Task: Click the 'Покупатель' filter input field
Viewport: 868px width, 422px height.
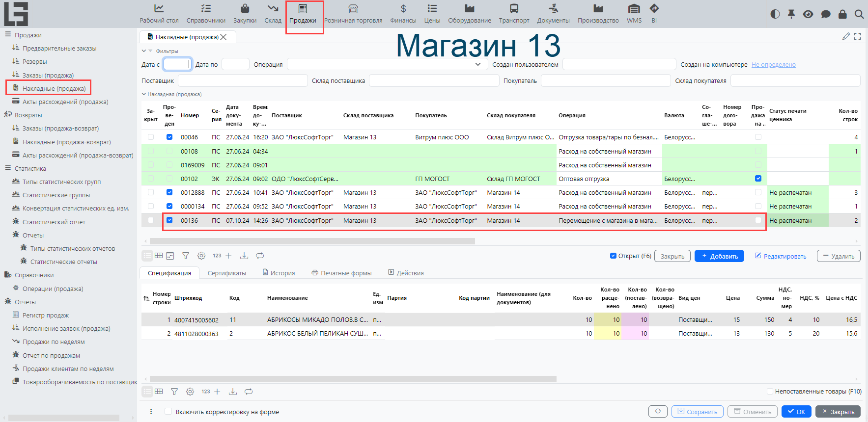Action: pos(605,80)
